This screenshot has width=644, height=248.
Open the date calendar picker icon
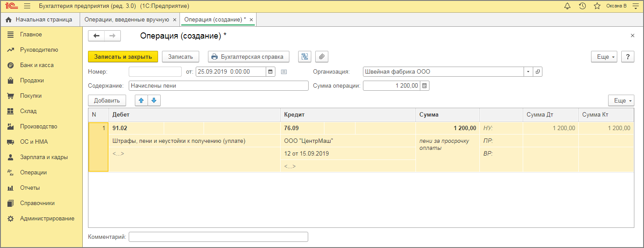(271, 72)
